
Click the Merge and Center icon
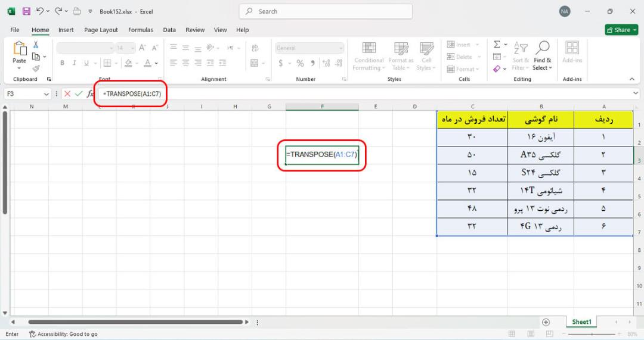coord(255,63)
